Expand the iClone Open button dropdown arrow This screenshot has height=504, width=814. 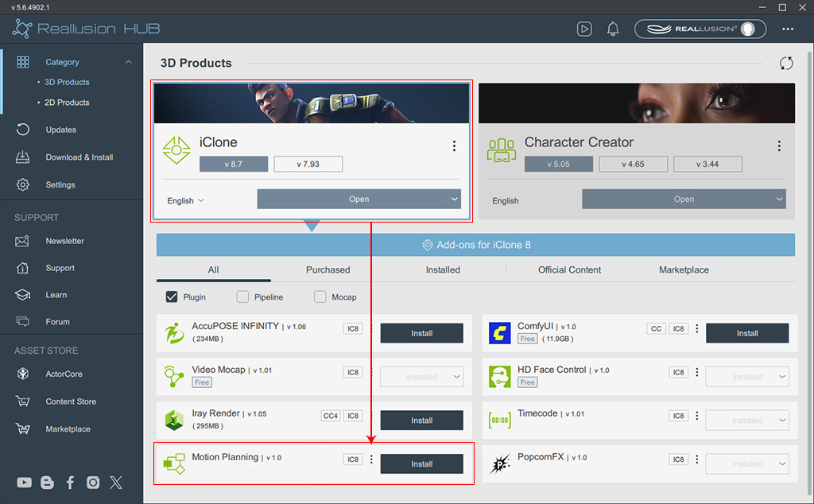(454, 200)
